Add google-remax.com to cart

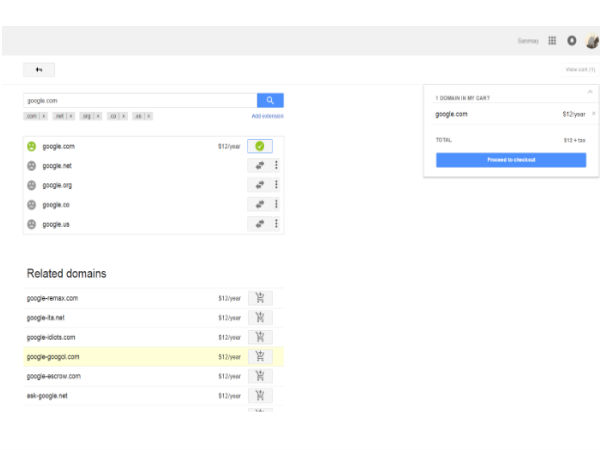[259, 298]
